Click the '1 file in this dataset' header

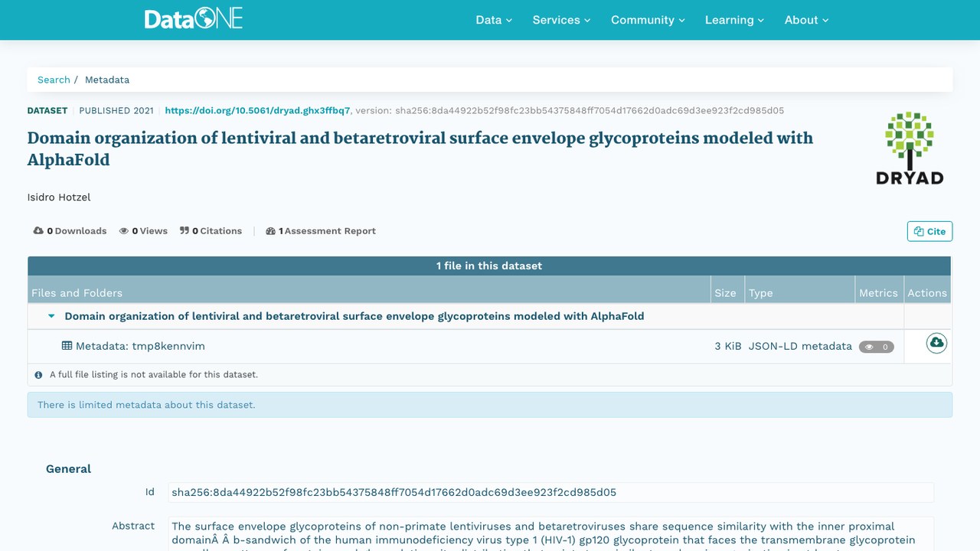(x=489, y=266)
